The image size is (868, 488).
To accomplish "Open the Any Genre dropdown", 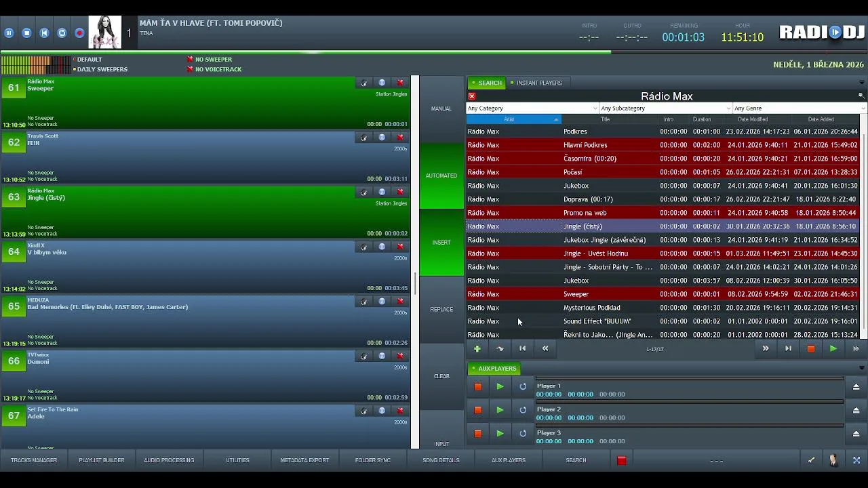I will click(x=800, y=108).
